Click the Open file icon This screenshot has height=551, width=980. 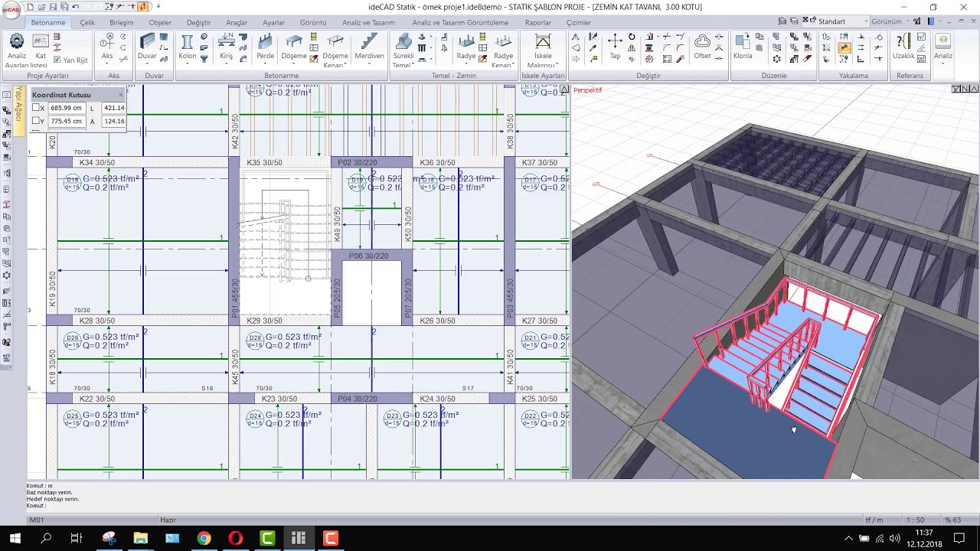42,7
